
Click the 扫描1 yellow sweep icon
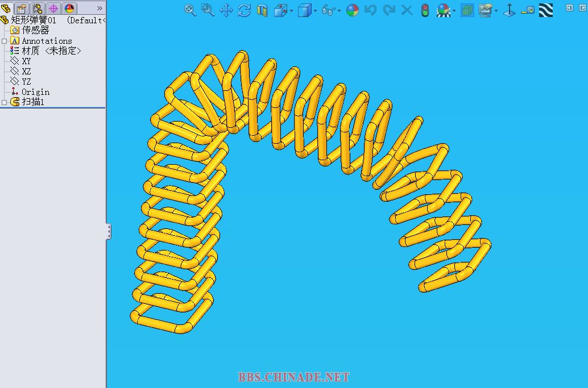pos(15,102)
